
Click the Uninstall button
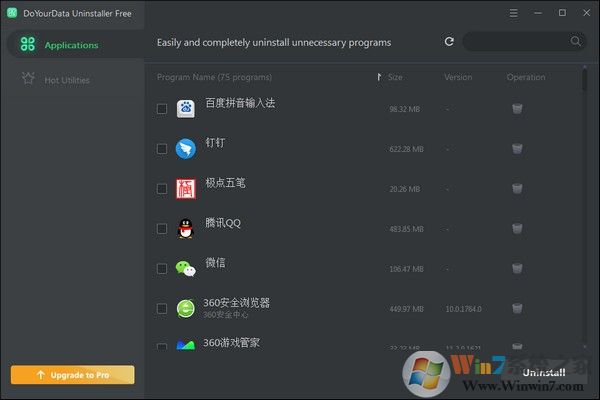pos(544,372)
